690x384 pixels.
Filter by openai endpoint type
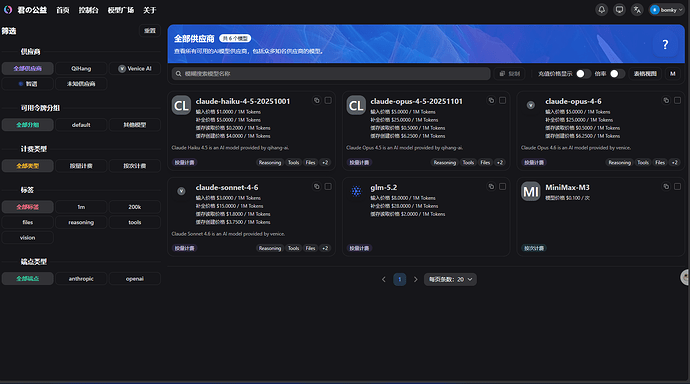click(x=135, y=279)
